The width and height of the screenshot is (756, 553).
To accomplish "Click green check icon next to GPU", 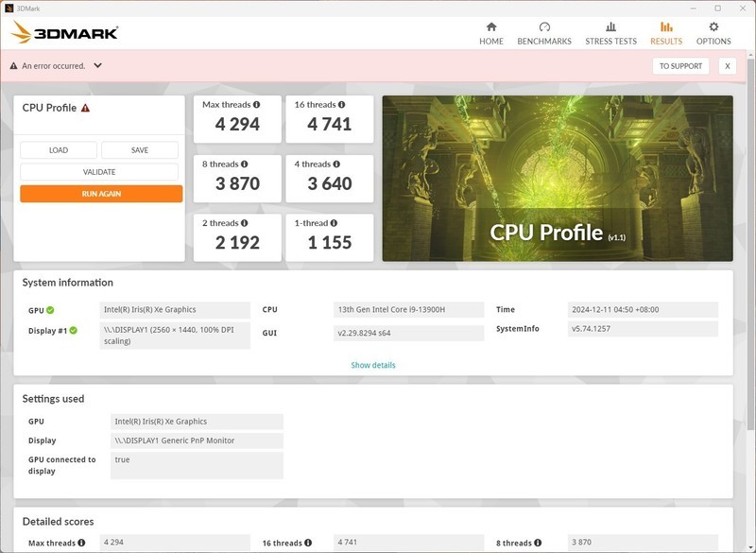I will click(50, 310).
